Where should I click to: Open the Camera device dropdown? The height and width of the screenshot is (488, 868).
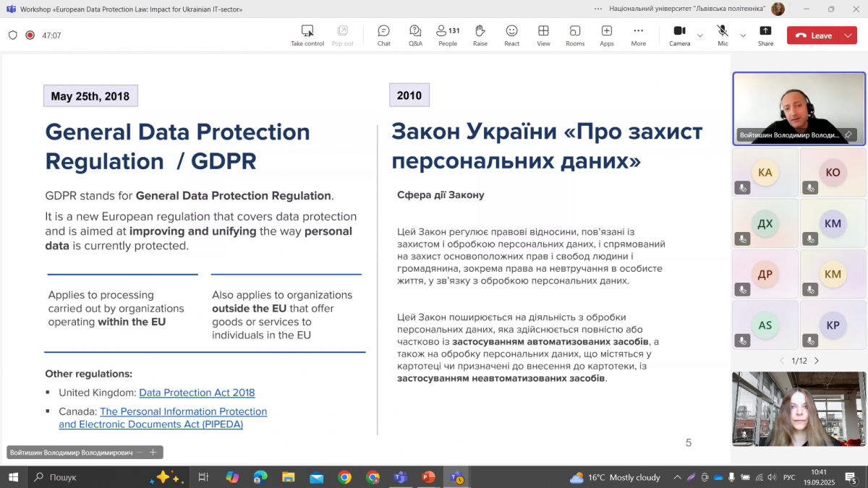[x=699, y=34]
